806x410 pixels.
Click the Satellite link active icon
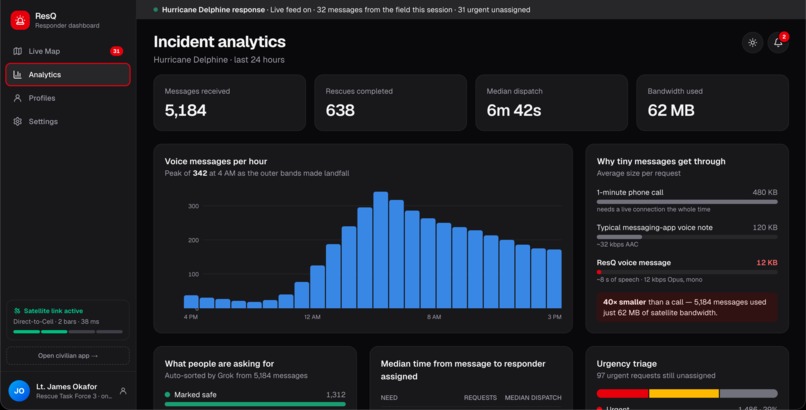17,311
